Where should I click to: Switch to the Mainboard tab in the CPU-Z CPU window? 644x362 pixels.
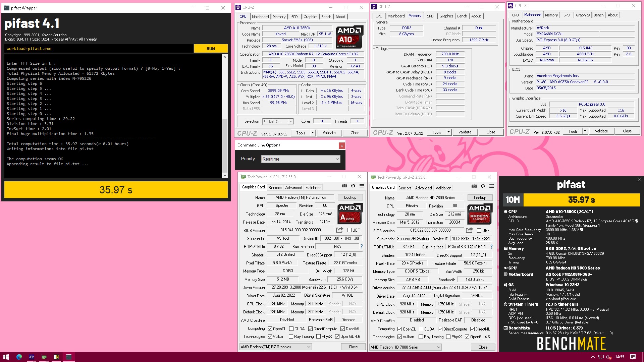[260, 17]
